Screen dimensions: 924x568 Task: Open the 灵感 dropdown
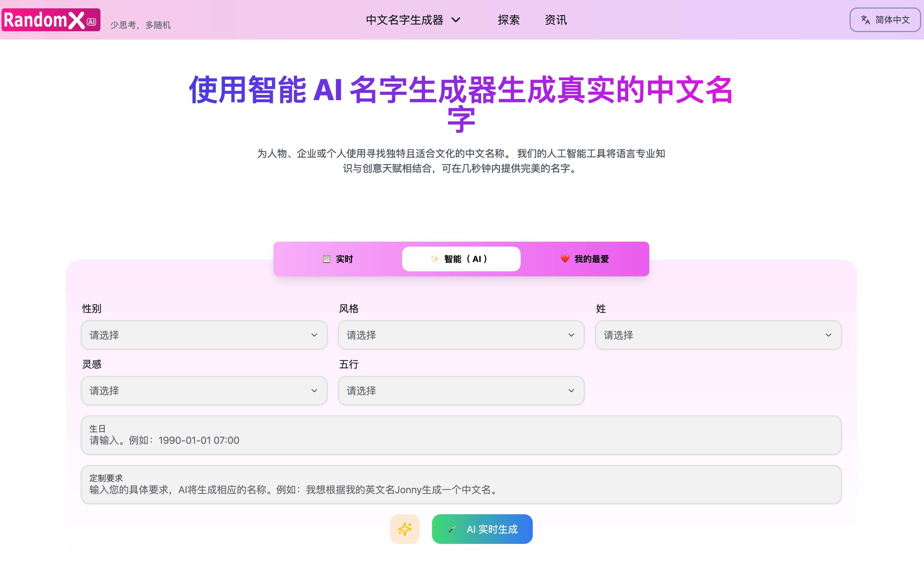click(204, 391)
